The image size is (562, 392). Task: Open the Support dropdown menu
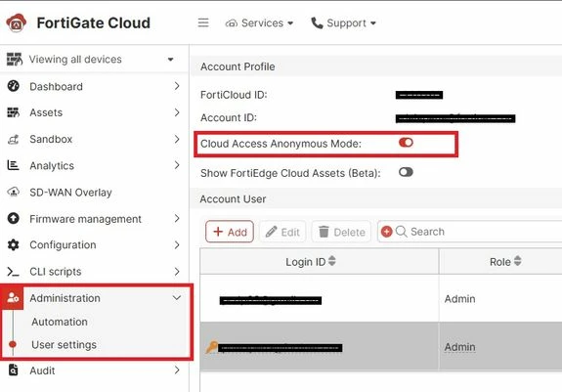point(343,23)
